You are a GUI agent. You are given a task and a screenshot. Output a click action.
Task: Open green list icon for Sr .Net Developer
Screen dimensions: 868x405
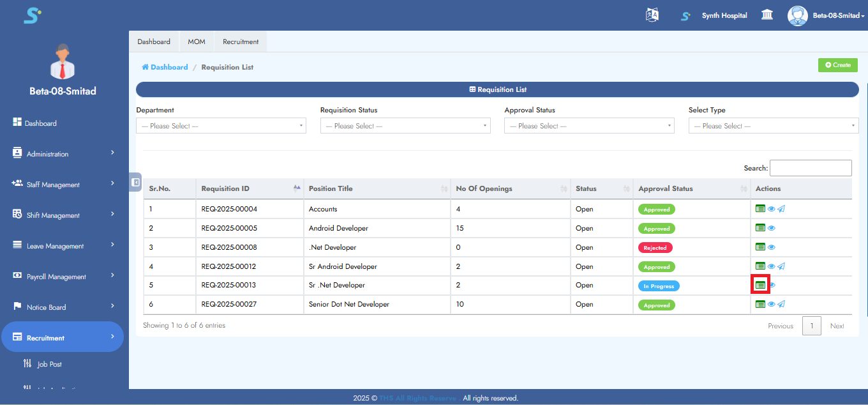point(760,286)
